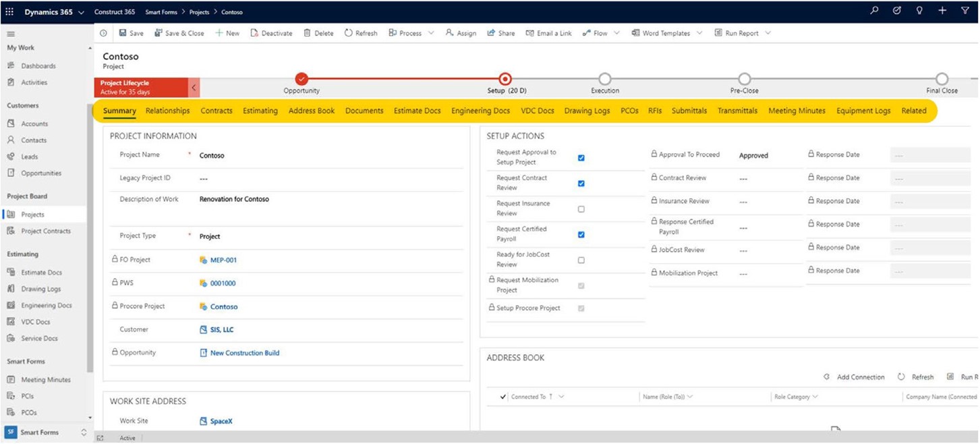Open the Submittals tab
980x444 pixels.
689,111
